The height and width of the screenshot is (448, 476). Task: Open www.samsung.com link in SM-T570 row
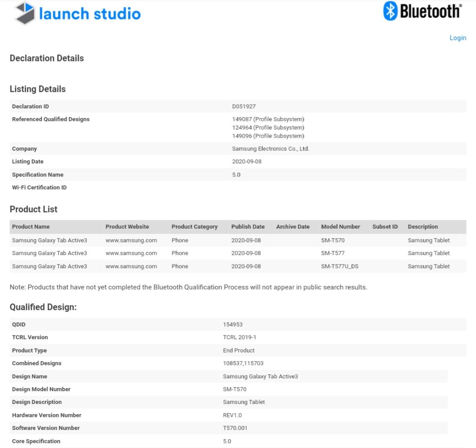[x=131, y=240]
